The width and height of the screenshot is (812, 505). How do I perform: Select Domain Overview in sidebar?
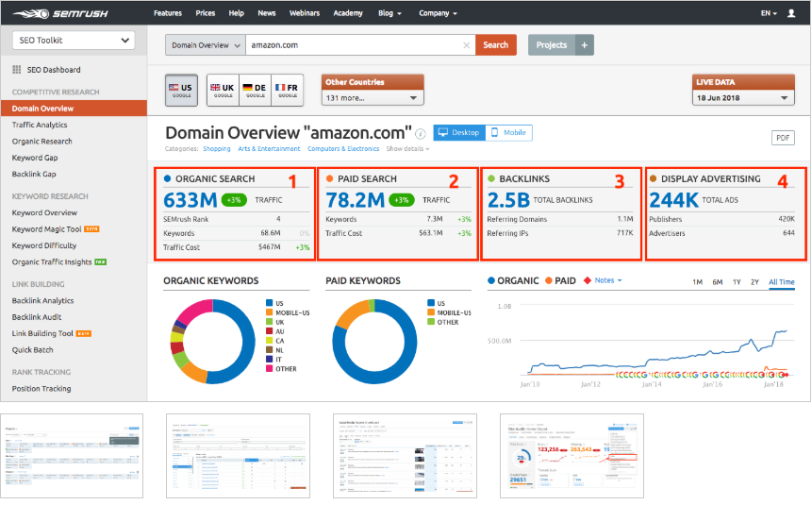click(74, 109)
